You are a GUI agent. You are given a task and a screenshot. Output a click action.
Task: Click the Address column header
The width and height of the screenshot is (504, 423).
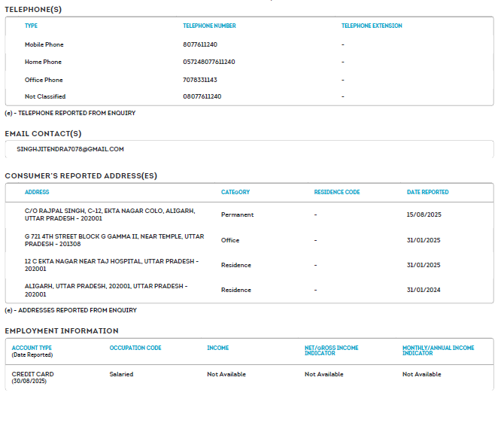tap(37, 192)
